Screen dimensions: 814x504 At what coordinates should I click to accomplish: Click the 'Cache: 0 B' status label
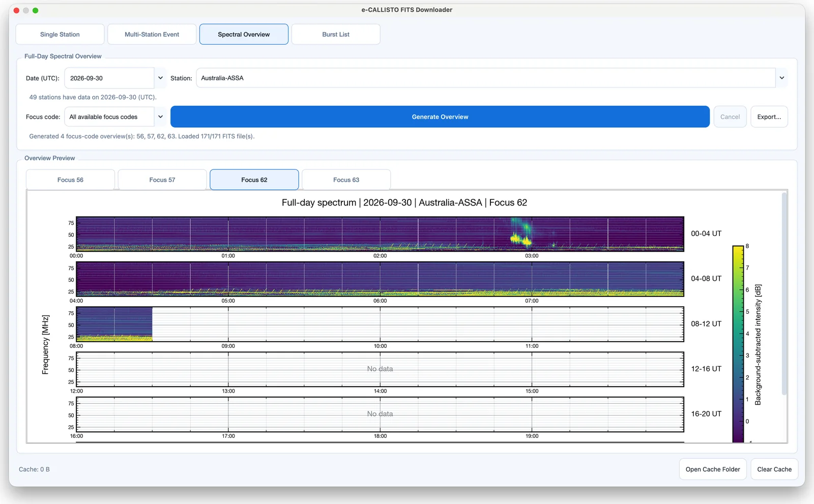click(x=34, y=469)
